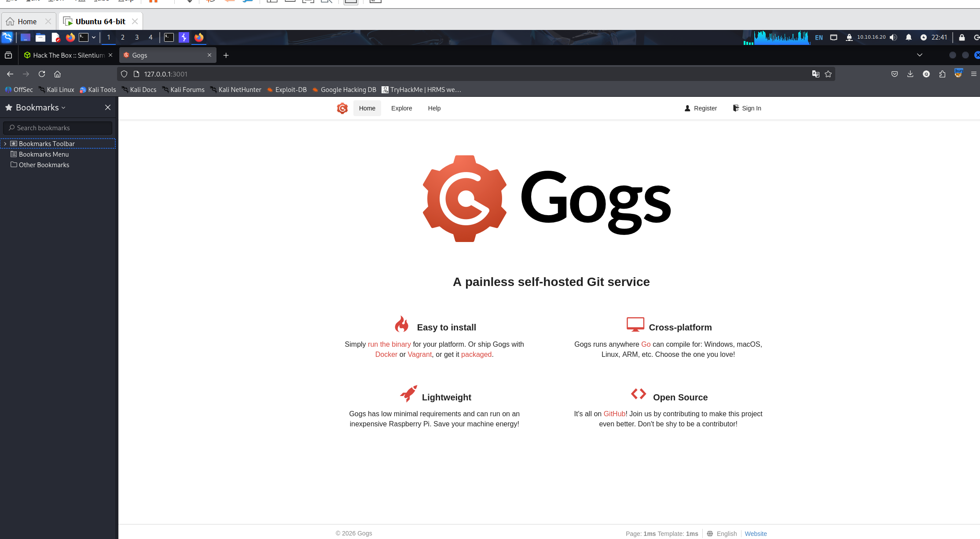Follow the GitHub link under Open Source

[x=614, y=414]
